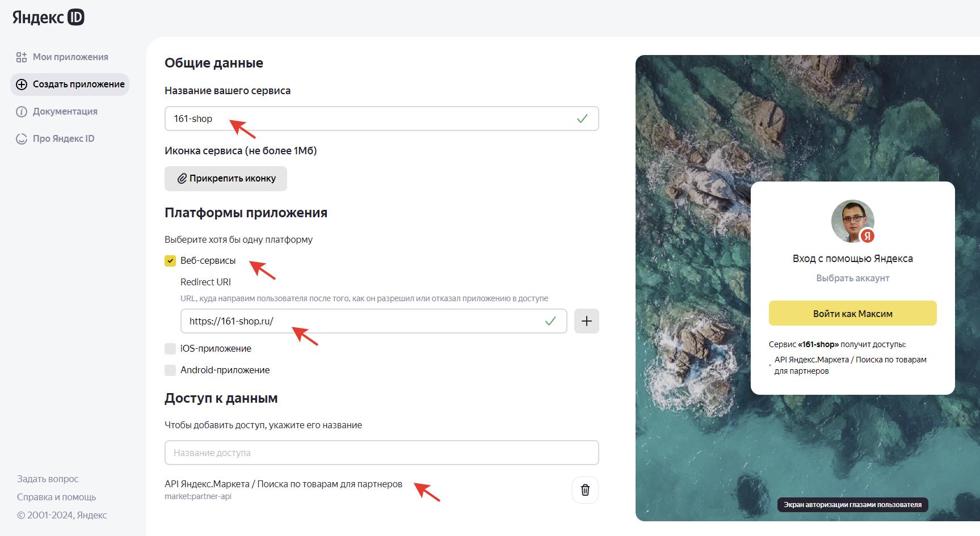Viewport: 980px width, 536px height.
Task: Delete the market:partner-api access with trash icon
Action: coord(585,490)
